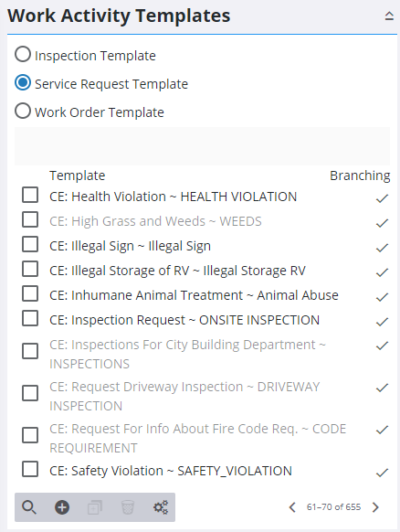Click the Template column header
400x532 pixels.
(78, 176)
